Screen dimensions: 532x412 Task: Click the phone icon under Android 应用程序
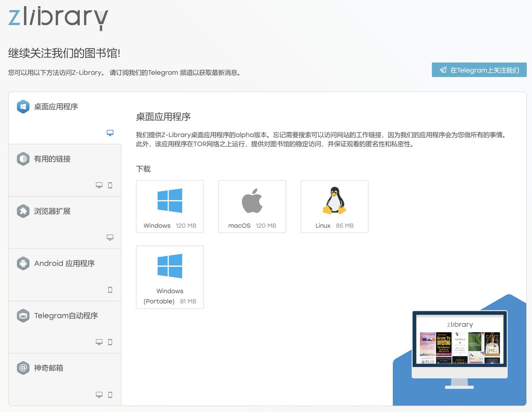point(110,290)
